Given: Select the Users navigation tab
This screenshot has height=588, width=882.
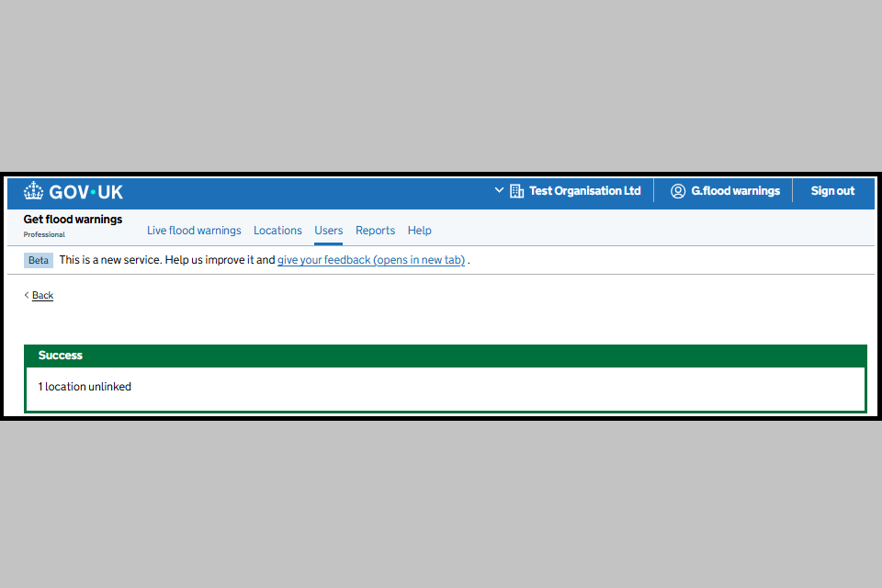Looking at the screenshot, I should click(329, 231).
